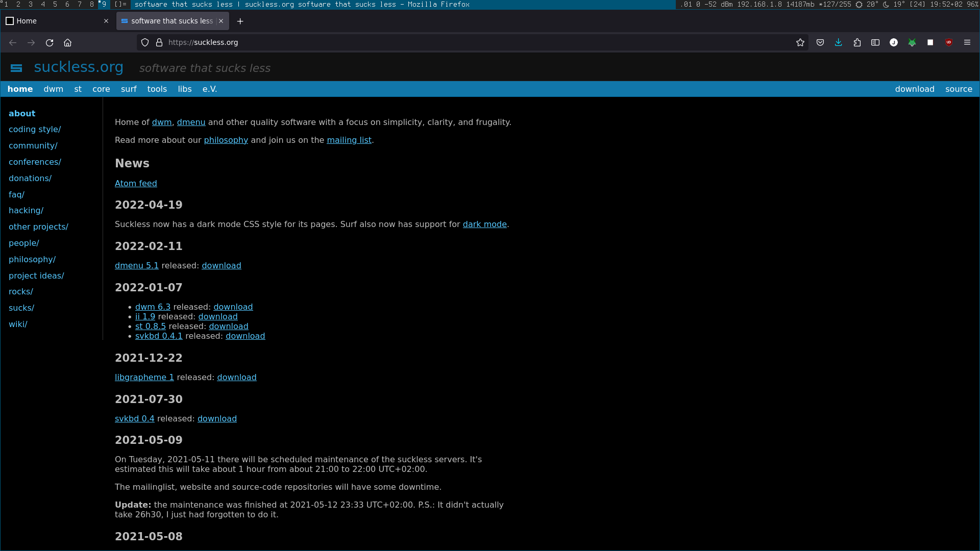Open the rocks/ sidebar link
Screen dimensions: 980x551
(x=21, y=292)
